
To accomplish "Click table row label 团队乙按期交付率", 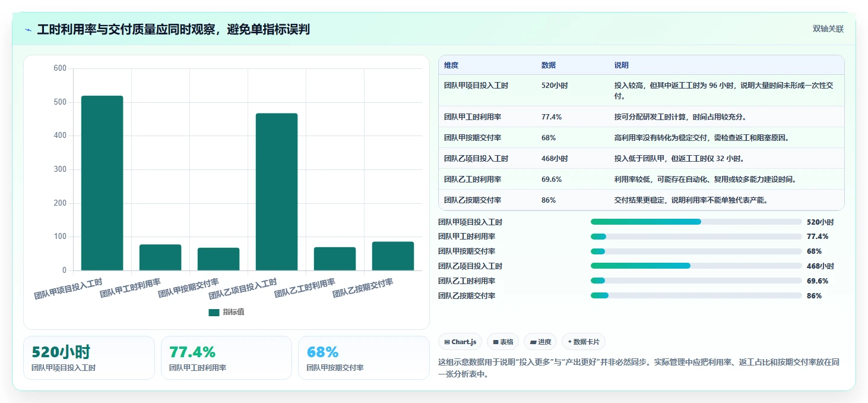I will point(473,200).
